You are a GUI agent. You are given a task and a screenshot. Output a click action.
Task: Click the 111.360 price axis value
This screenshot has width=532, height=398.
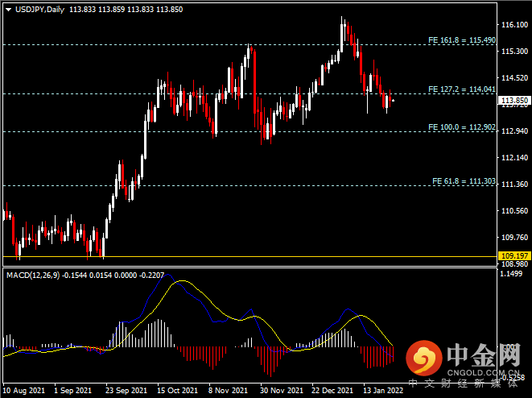tap(515, 184)
